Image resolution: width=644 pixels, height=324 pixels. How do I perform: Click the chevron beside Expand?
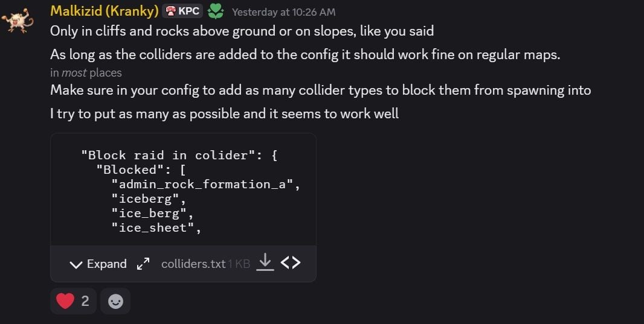point(76,264)
